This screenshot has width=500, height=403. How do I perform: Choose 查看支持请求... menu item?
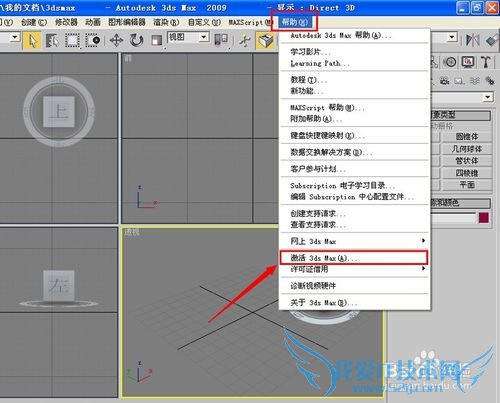[354, 225]
